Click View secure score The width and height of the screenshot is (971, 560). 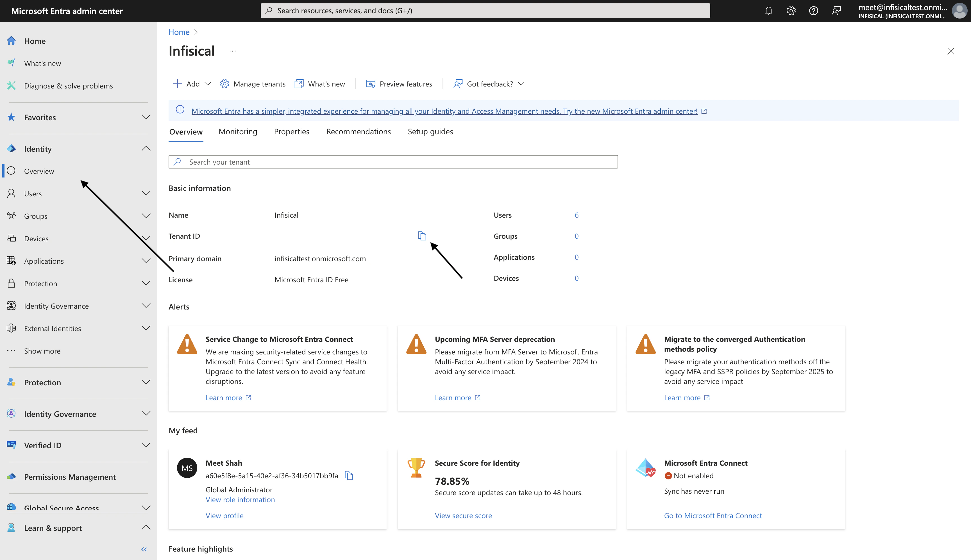(463, 516)
